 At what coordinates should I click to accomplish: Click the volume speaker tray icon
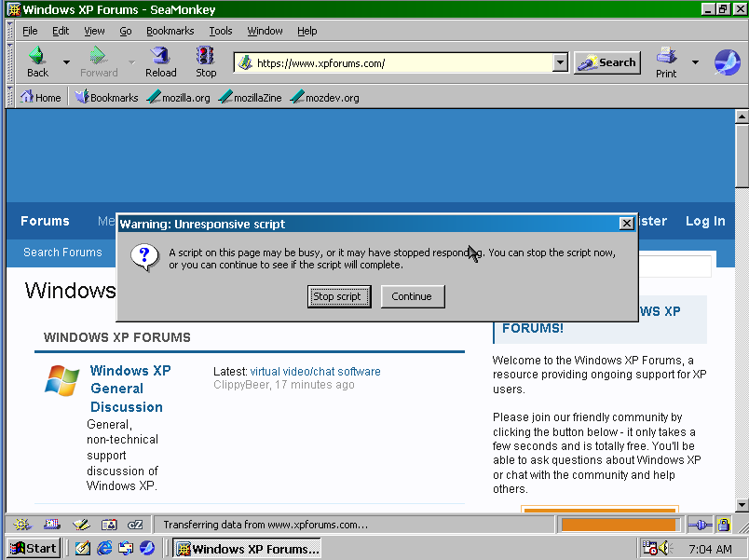664,548
